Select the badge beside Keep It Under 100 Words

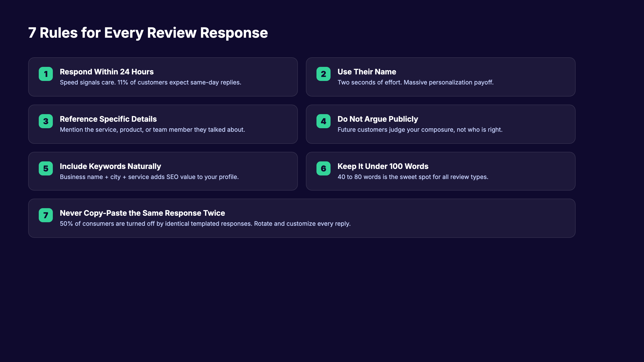pyautogui.click(x=324, y=168)
